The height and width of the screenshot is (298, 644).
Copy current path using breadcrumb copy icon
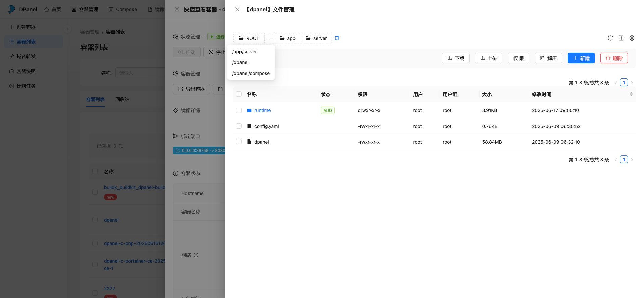click(x=337, y=38)
